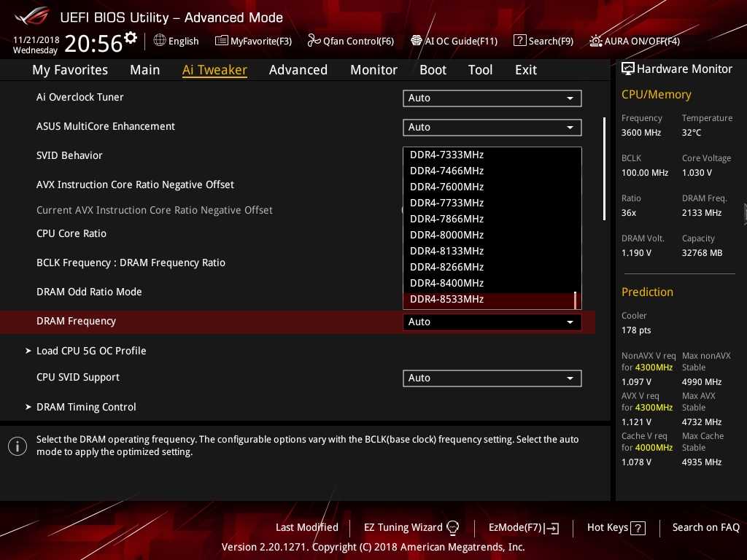Go to the Boot tab
This screenshot has height=560, width=747.
click(x=433, y=70)
